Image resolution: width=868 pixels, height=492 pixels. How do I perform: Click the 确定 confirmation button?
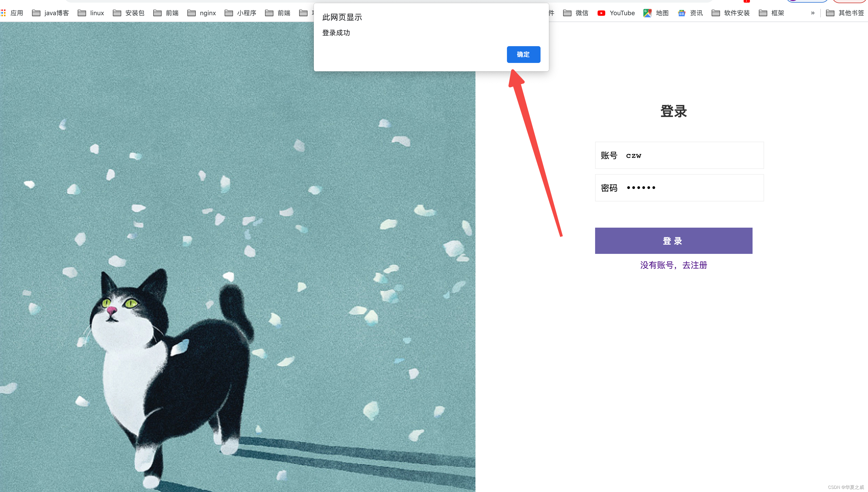tap(523, 54)
